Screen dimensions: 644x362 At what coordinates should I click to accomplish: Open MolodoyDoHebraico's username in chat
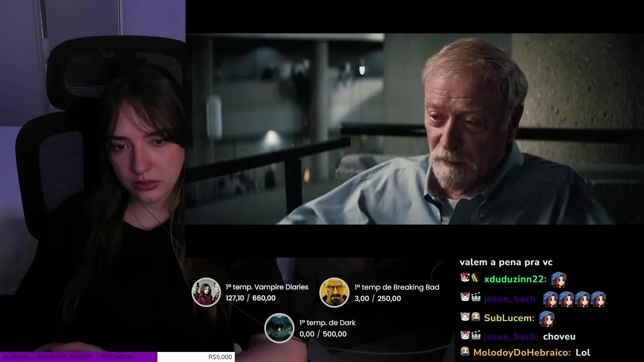[x=522, y=353]
